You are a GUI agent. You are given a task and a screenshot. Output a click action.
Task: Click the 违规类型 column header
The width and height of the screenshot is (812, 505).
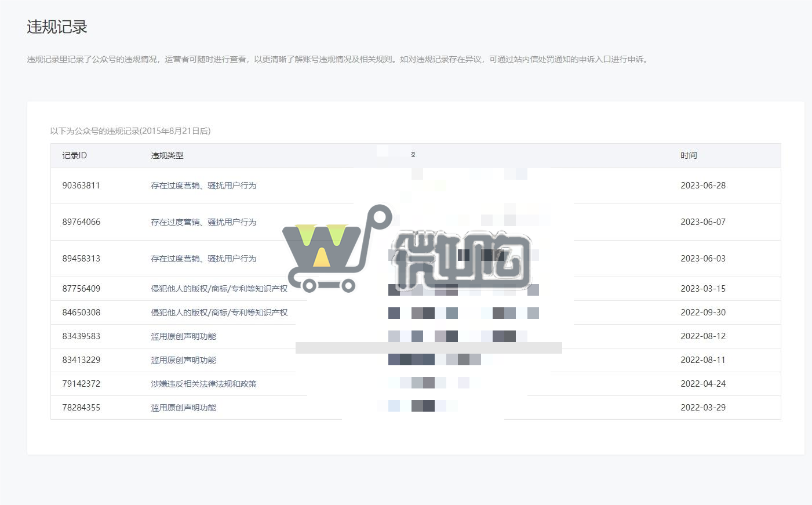pyautogui.click(x=166, y=155)
